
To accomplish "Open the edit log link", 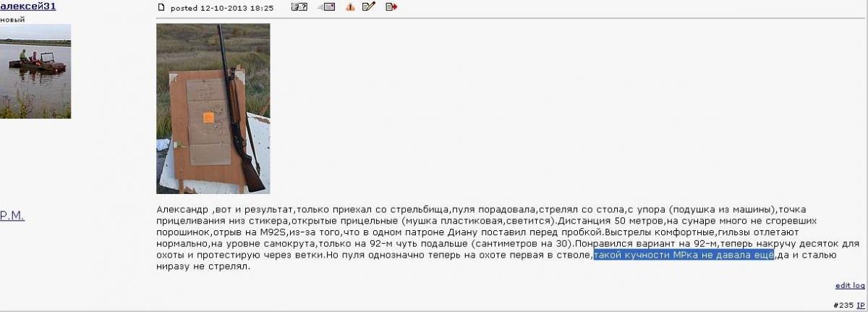I will 850,286.
